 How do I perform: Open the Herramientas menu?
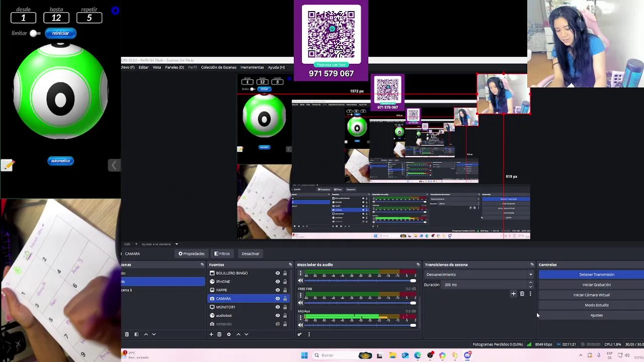[252, 67]
